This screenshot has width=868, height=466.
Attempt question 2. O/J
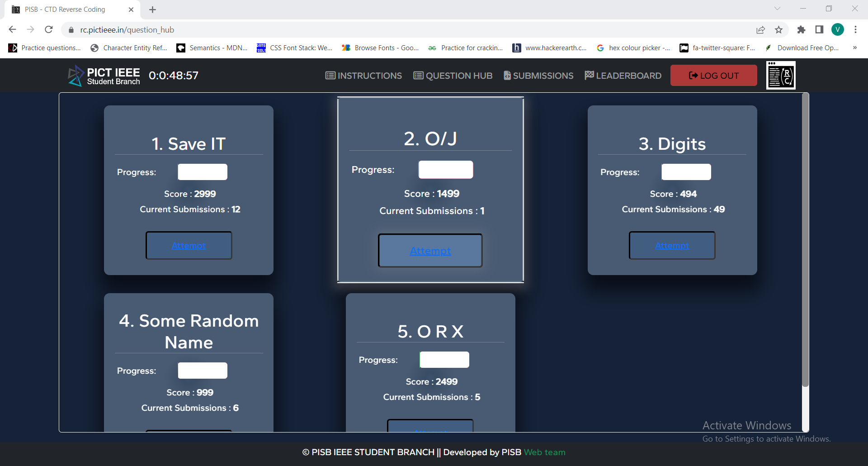tap(430, 251)
